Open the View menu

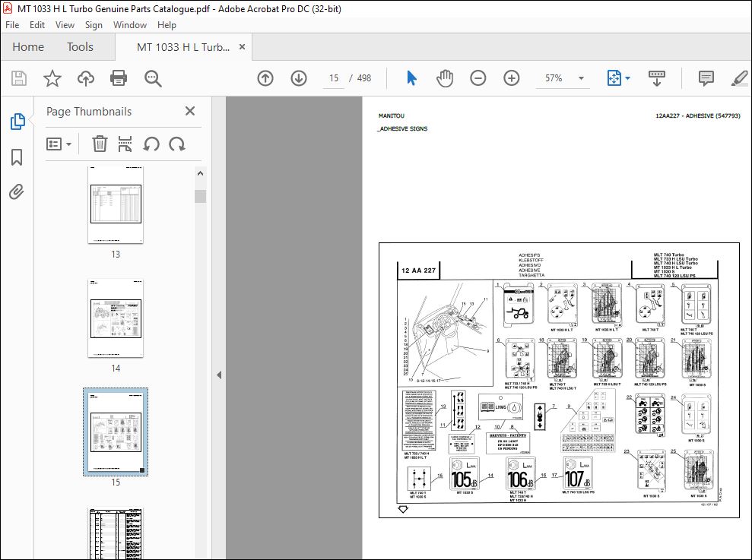tap(65, 25)
